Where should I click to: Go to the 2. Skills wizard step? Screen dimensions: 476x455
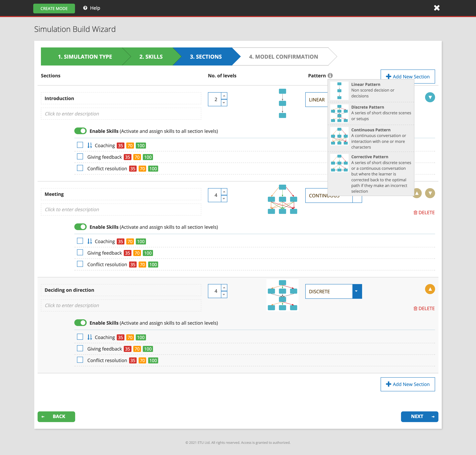(x=151, y=56)
